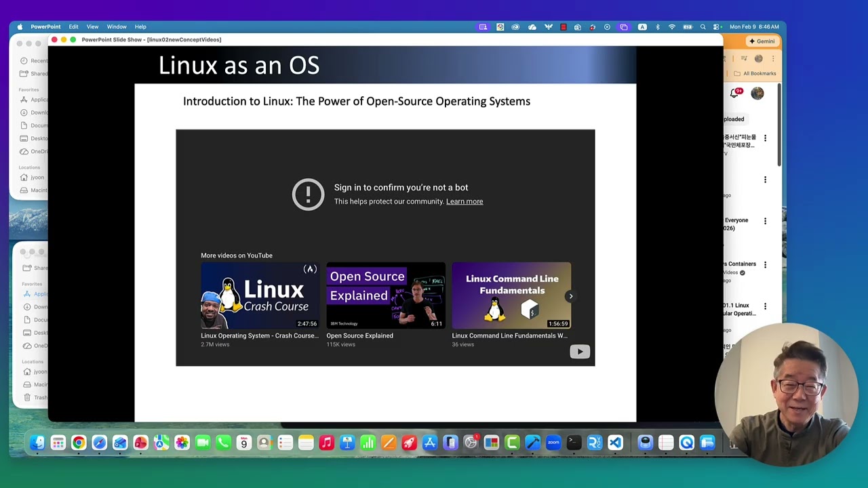The height and width of the screenshot is (488, 868).
Task: Open Visual Studio Code from the Dock
Action: tap(615, 443)
